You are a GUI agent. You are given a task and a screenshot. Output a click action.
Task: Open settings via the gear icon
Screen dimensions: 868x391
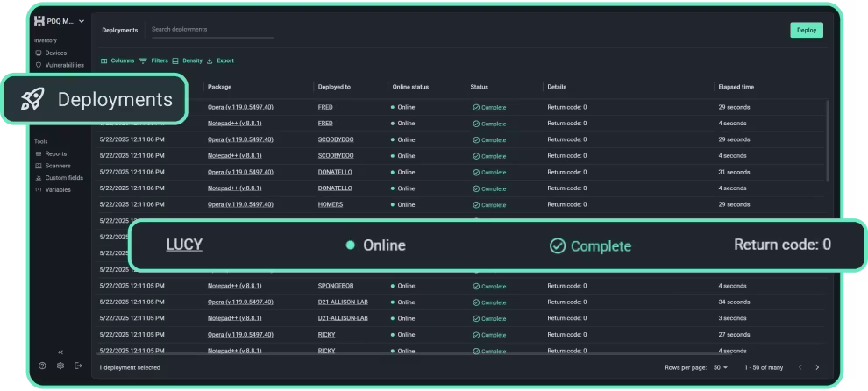tap(60, 366)
